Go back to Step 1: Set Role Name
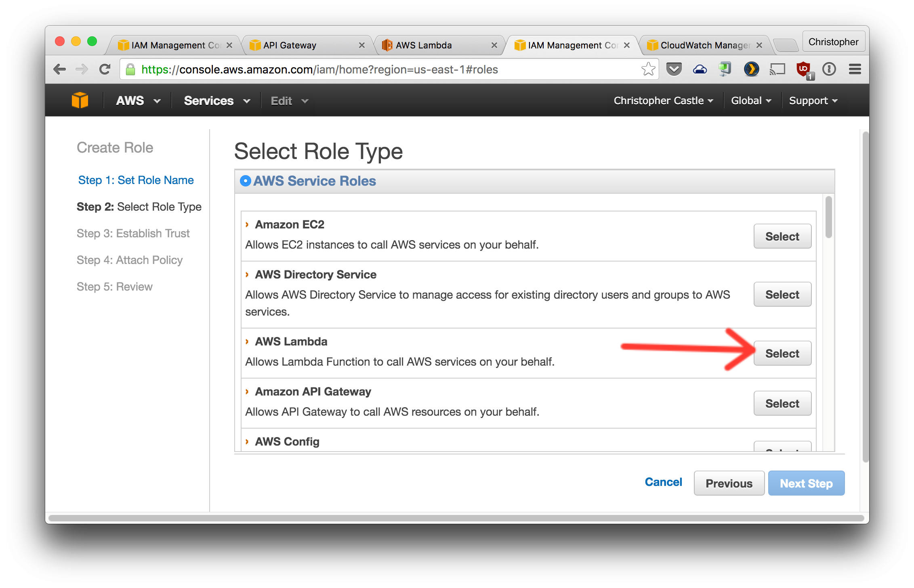 click(136, 180)
